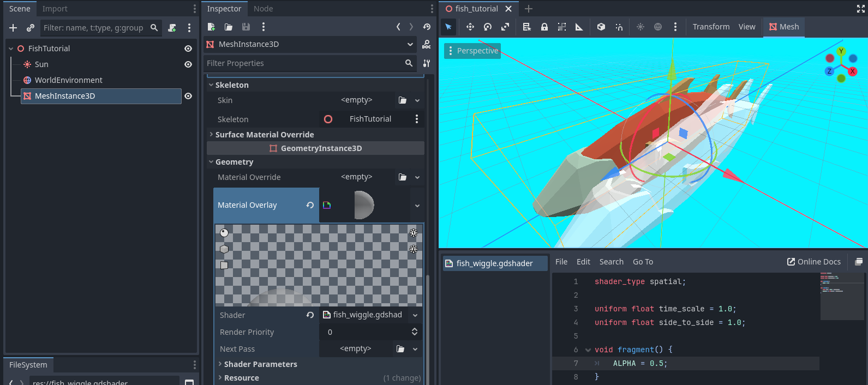This screenshot has width=868, height=385.
Task: Hide the MeshInstance3D node
Action: (188, 96)
